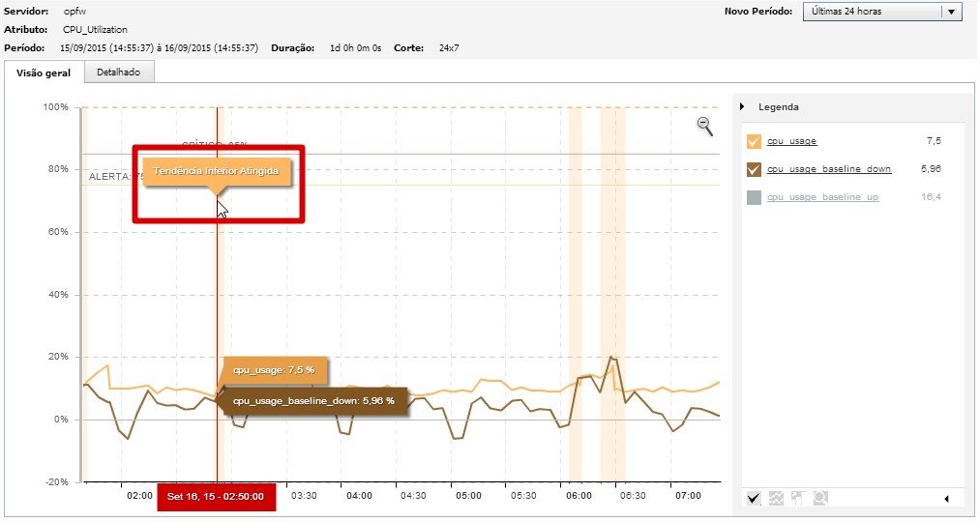Click the zoom out magnifier on chart

704,126
